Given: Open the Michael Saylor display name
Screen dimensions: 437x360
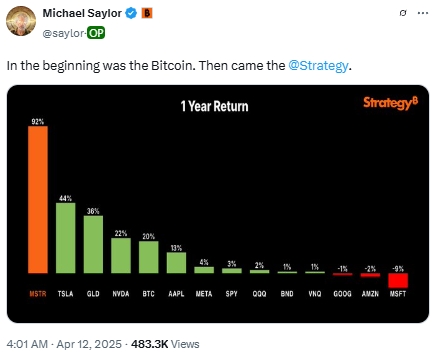Looking at the screenshot, I should click(82, 13).
